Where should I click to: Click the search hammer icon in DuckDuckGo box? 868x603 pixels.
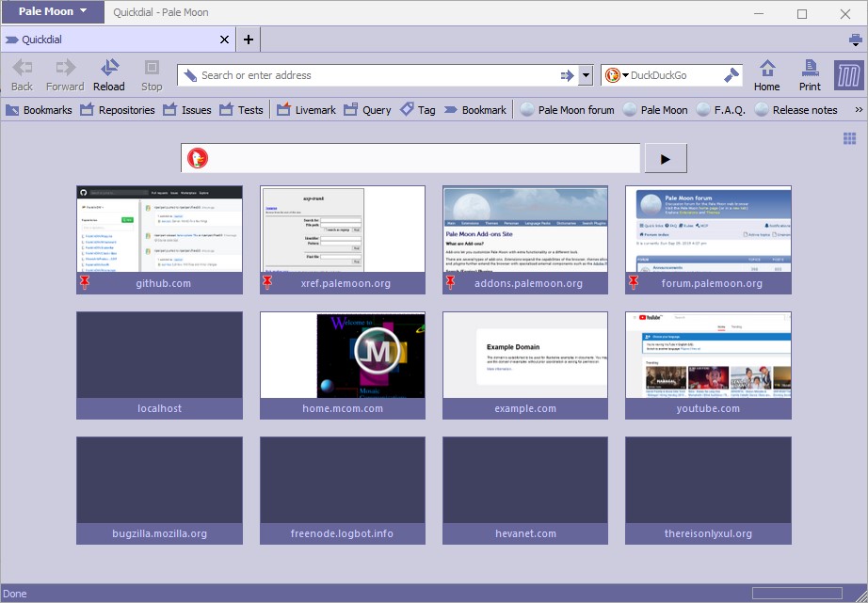pyautogui.click(x=731, y=75)
